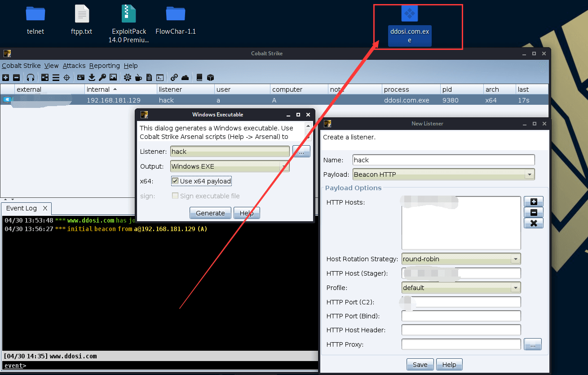The image size is (588, 375).
Task: View screenshots using the picture icon
Action: click(113, 77)
